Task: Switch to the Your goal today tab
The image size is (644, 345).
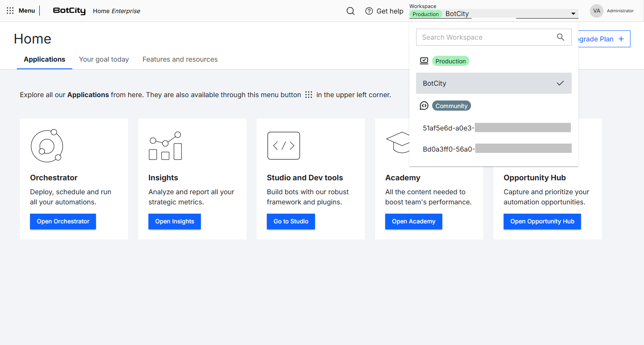Action: [x=104, y=60]
